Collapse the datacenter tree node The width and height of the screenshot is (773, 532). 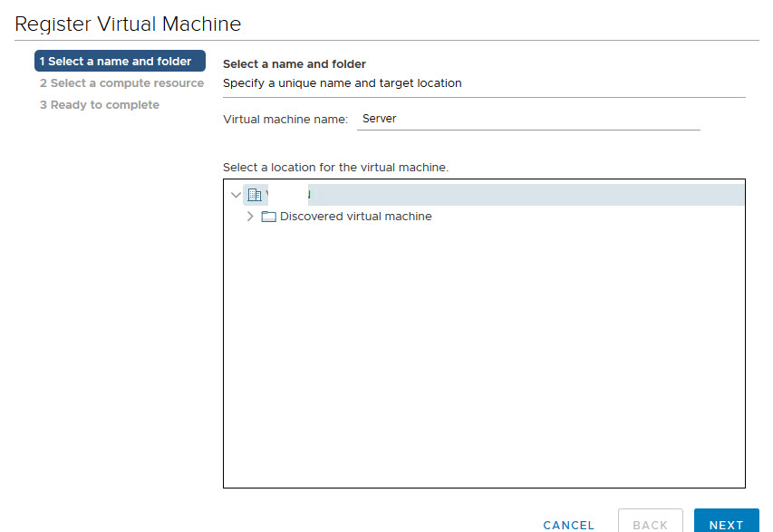[x=237, y=195]
